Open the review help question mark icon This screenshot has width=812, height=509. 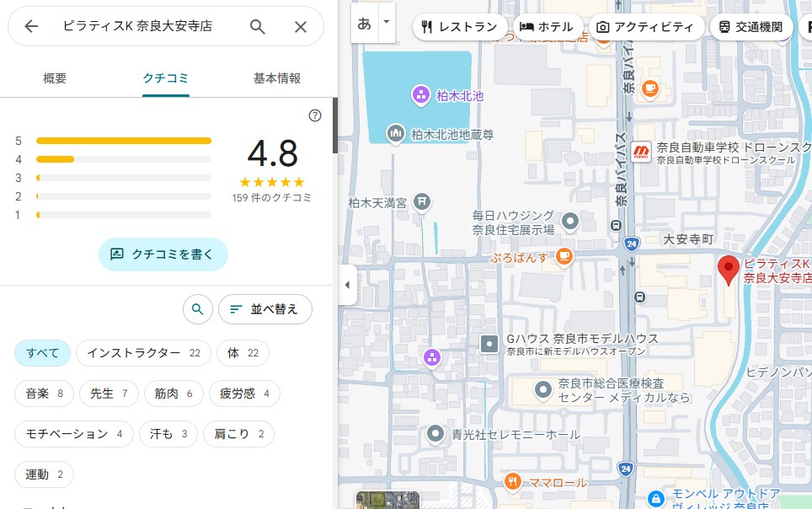point(315,115)
